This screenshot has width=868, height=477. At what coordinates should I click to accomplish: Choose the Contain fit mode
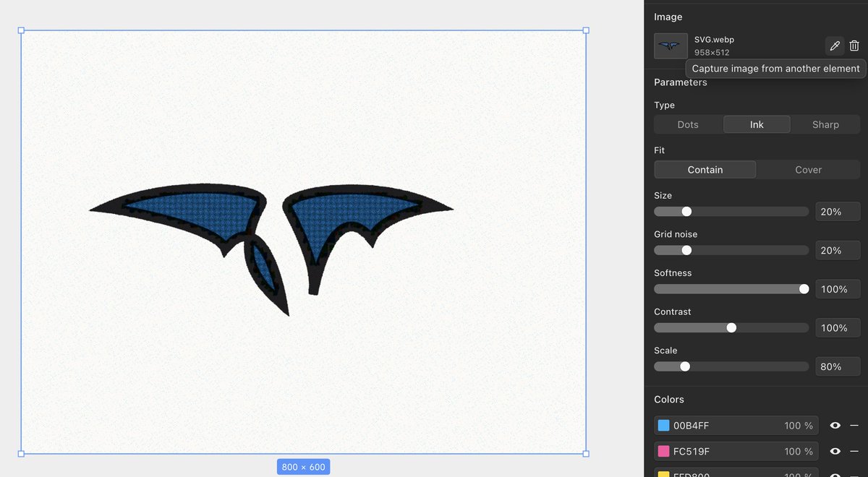point(705,170)
